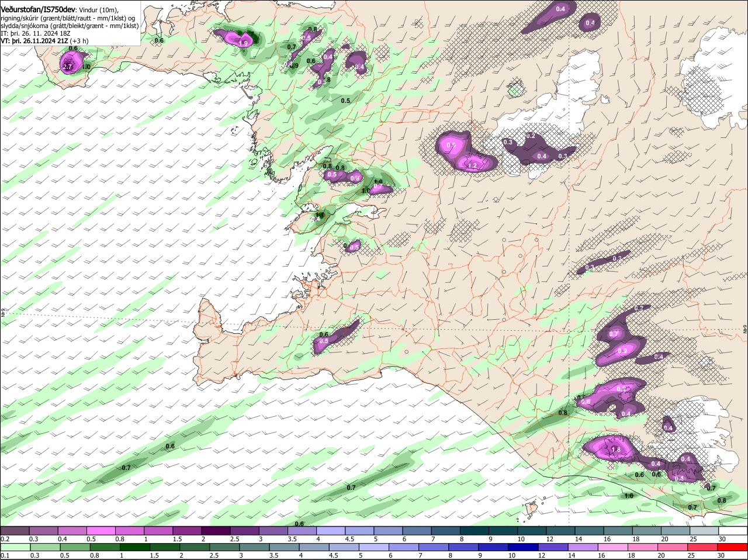Image resolution: width=748 pixels, height=560 pixels.
Task: Select the light green 0.3 rain legend swatch
Action: click(x=44, y=547)
